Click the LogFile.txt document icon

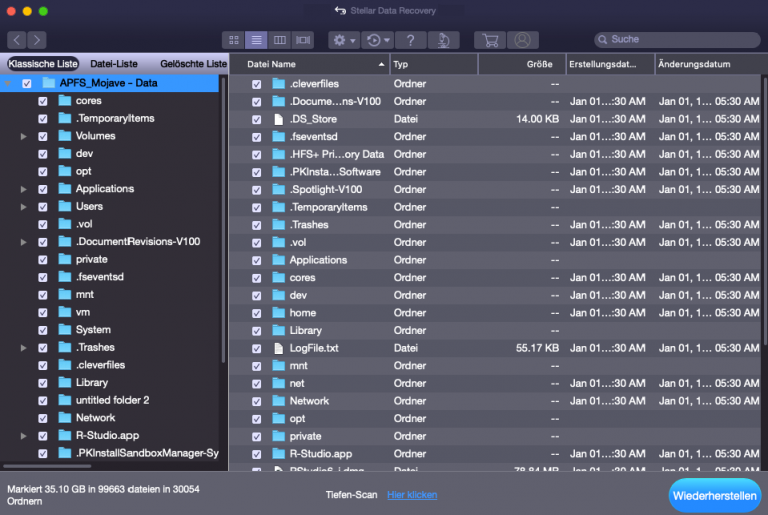[279, 348]
